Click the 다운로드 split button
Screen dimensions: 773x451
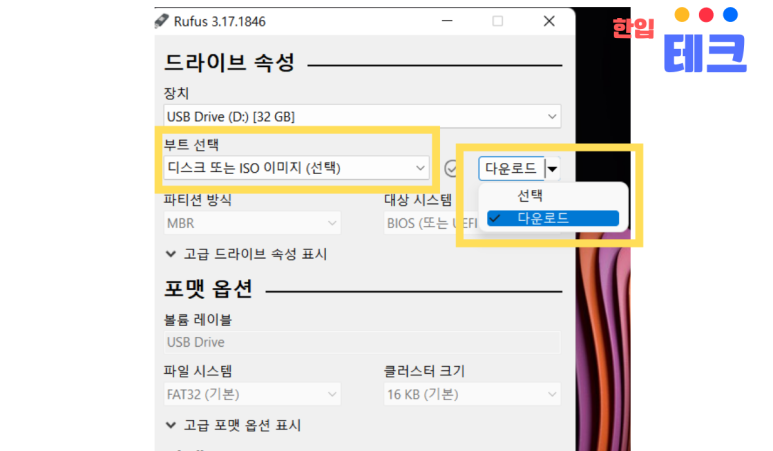pos(511,169)
